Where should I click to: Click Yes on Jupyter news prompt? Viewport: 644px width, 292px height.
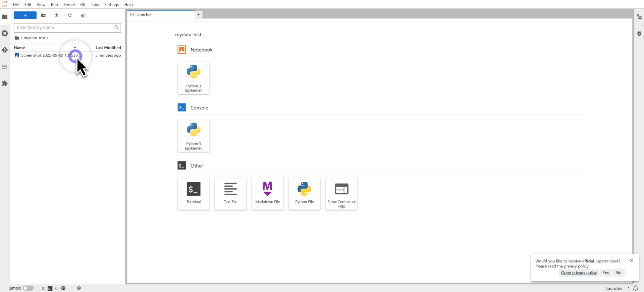click(x=606, y=273)
